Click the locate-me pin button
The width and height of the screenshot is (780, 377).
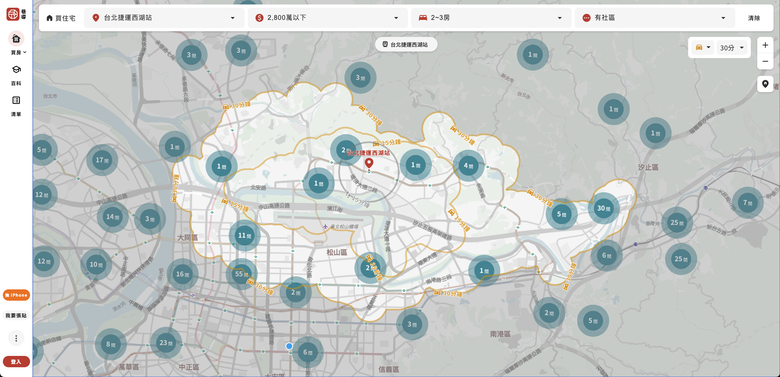point(765,84)
